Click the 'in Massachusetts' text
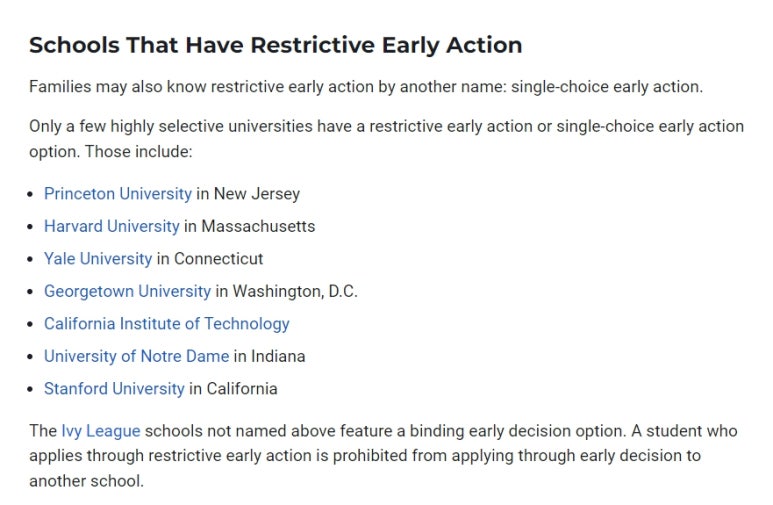The height and width of the screenshot is (505, 773). click(249, 226)
